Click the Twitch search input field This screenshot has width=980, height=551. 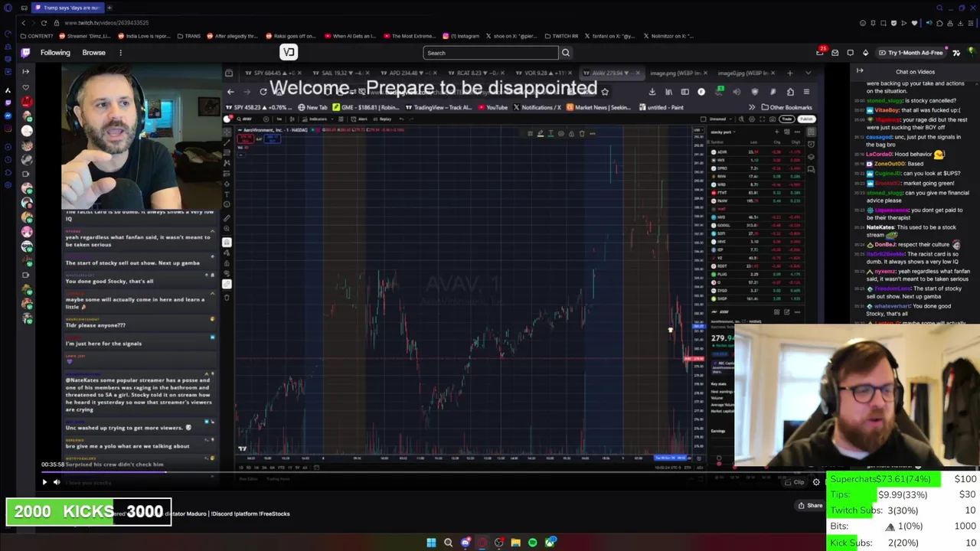490,53
